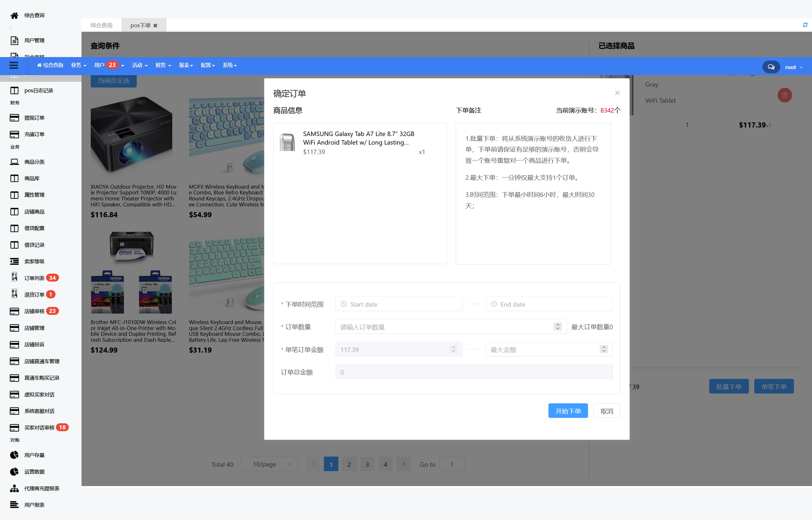Increase 订单数量 using stepper arrows

point(558,324)
